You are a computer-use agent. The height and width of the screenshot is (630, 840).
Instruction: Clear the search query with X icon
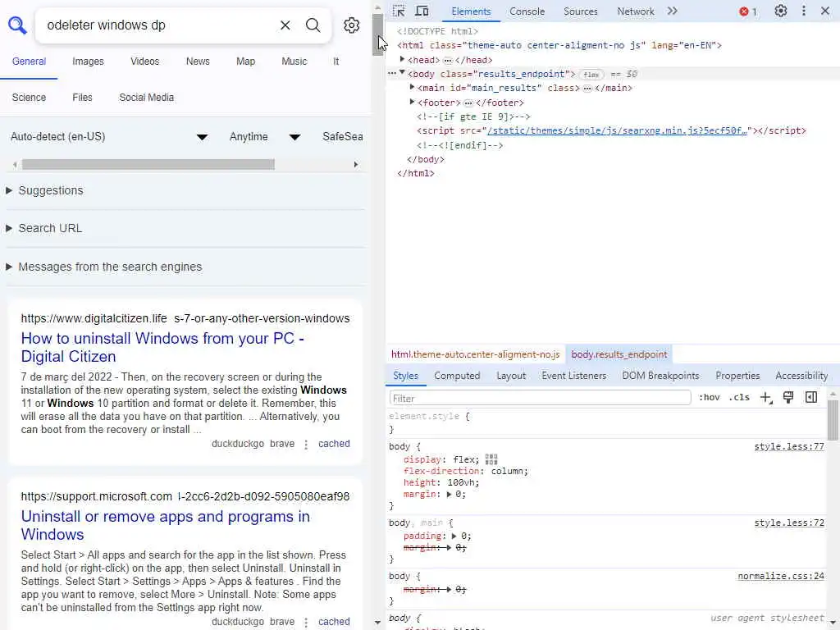285,25
